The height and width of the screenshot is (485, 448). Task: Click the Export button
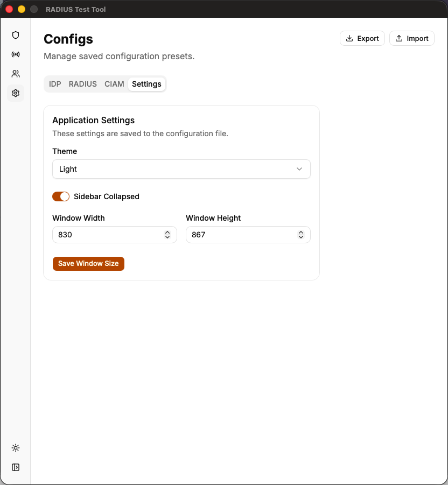coord(362,38)
